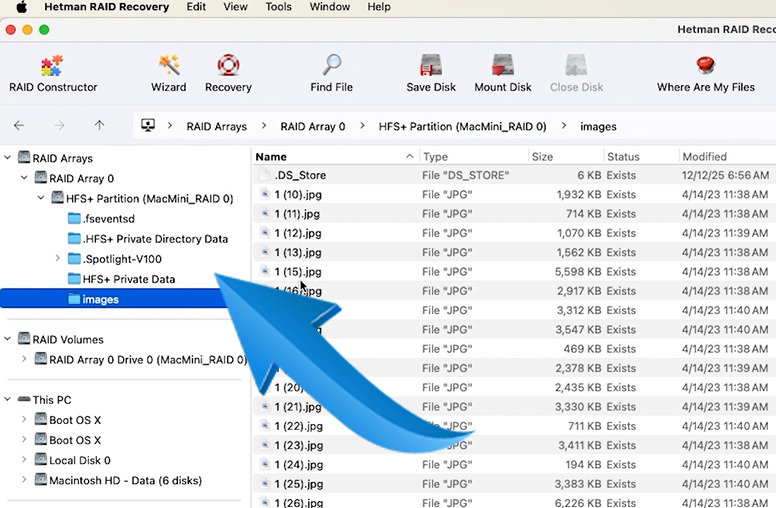The width and height of the screenshot is (776, 508).
Task: Click images breadcrumb segment
Action: pos(598,126)
